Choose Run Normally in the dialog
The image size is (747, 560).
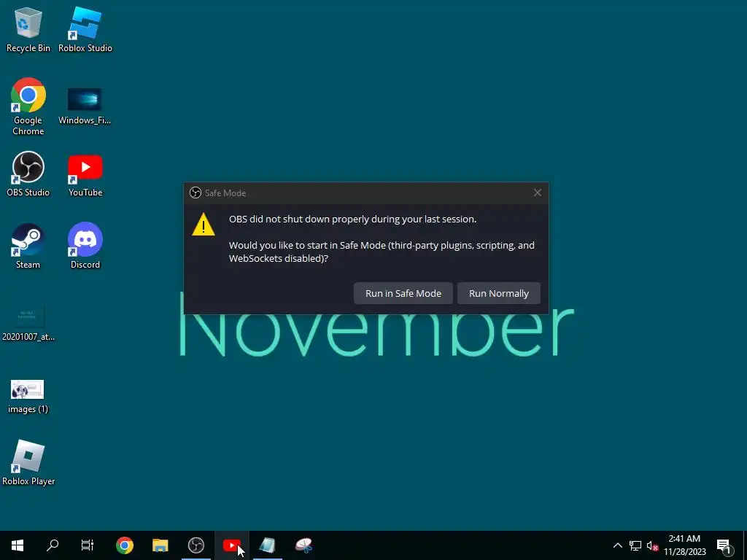pyautogui.click(x=499, y=293)
